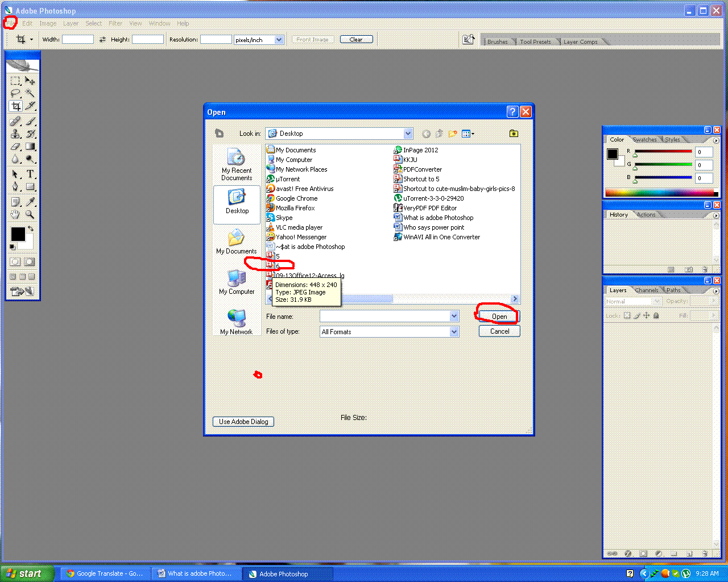Click the toolbox foreground color swatch
The image size is (728, 582).
(18, 234)
